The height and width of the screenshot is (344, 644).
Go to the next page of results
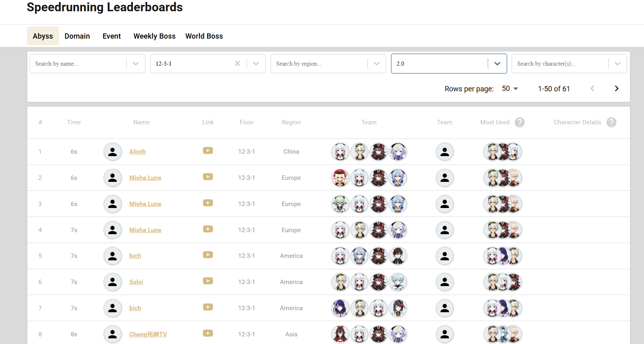[617, 89]
